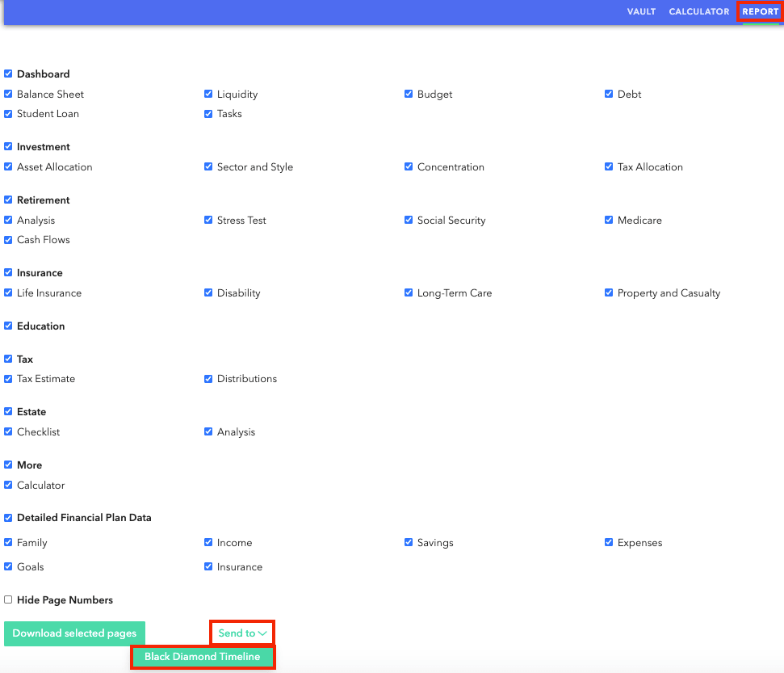Uncheck the Estate section checkbox
The height and width of the screenshot is (673, 784).
tap(8, 411)
